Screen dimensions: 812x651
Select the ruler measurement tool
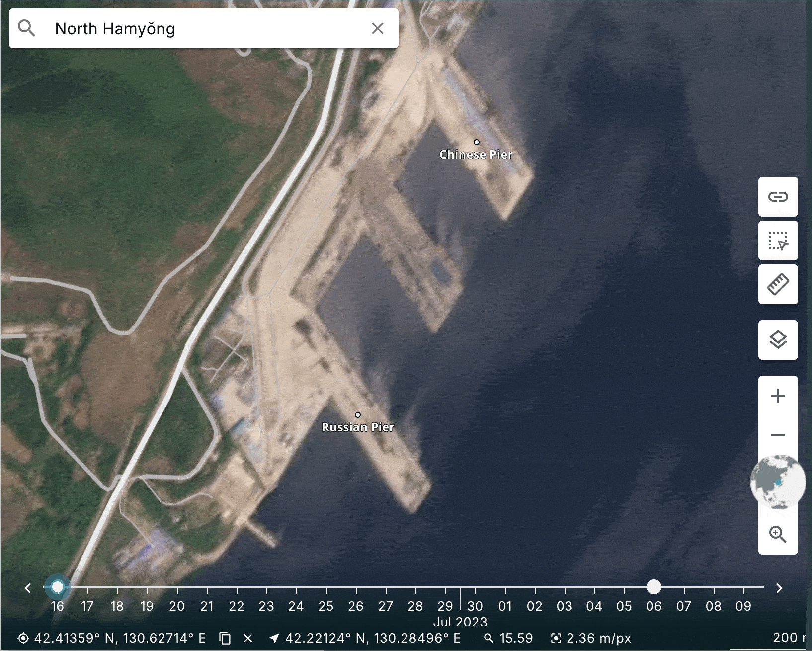click(778, 284)
